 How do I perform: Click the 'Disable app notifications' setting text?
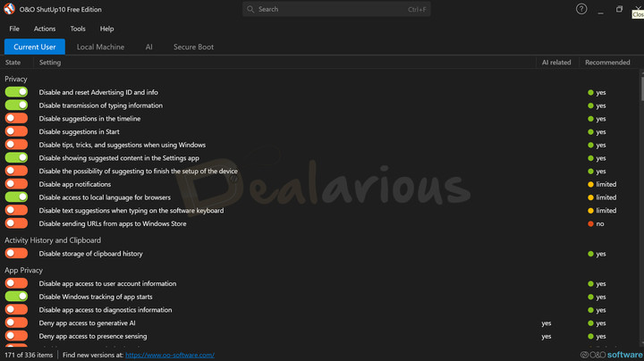pyautogui.click(x=75, y=184)
